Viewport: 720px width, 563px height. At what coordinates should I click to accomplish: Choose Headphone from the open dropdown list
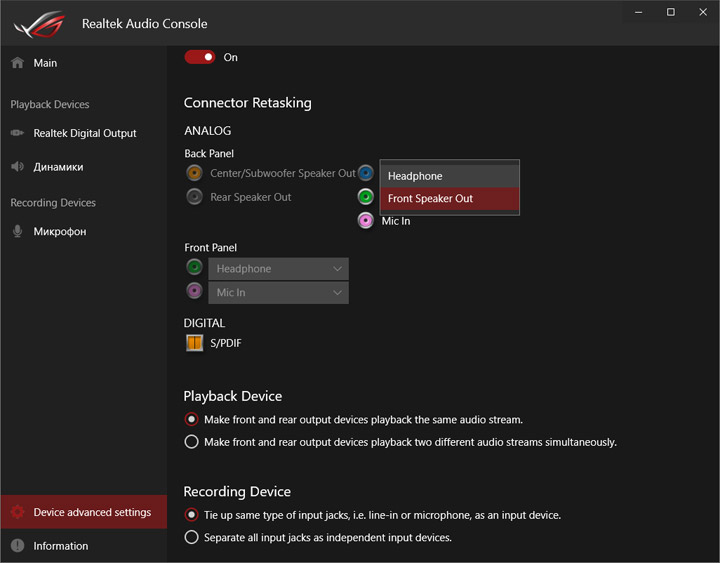(x=449, y=176)
